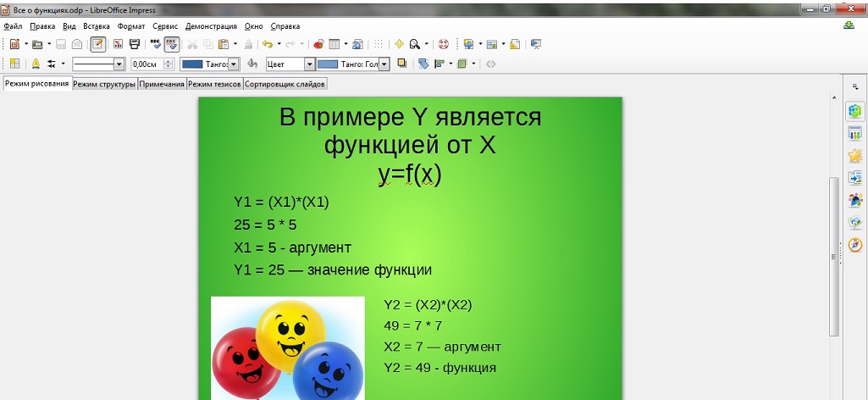This screenshot has height=400, width=868.
Task: Switch to the Сортировщик слайдов tab
Action: (285, 85)
